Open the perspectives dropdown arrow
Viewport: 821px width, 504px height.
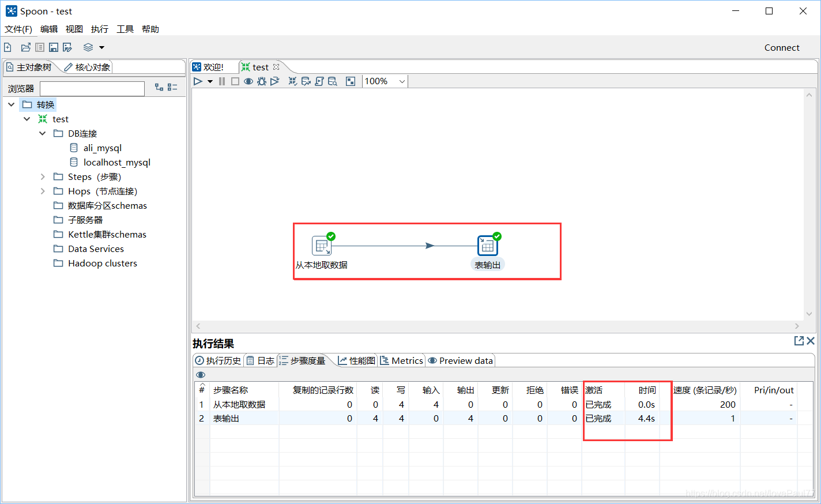coord(101,48)
